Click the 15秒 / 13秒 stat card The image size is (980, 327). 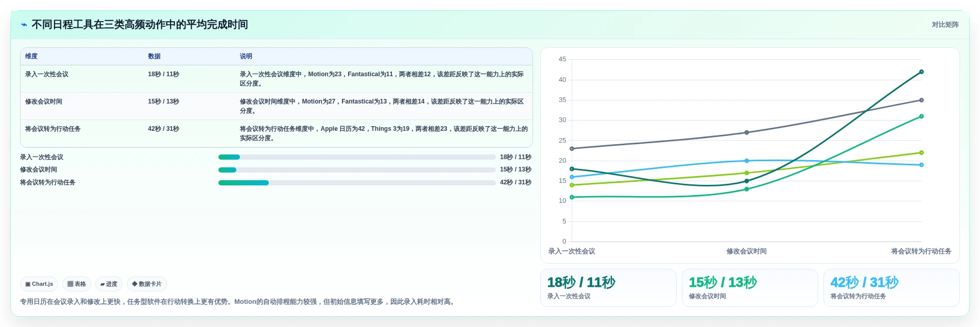click(x=750, y=288)
